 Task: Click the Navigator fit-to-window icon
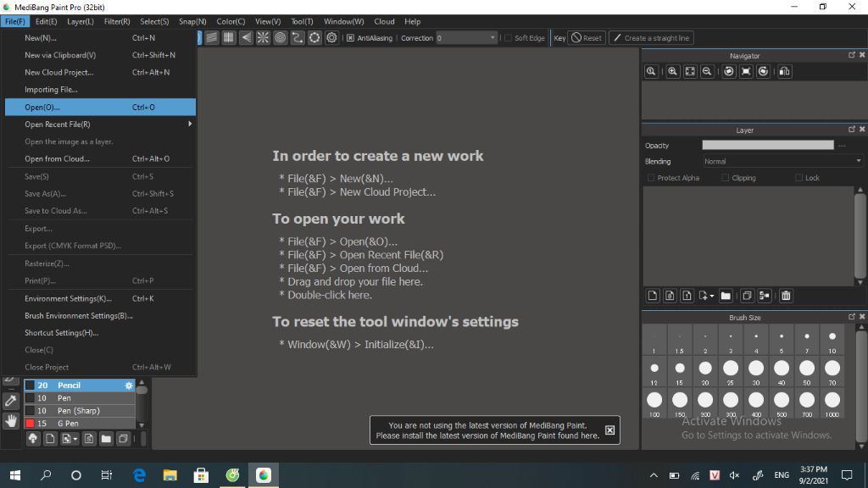click(690, 71)
